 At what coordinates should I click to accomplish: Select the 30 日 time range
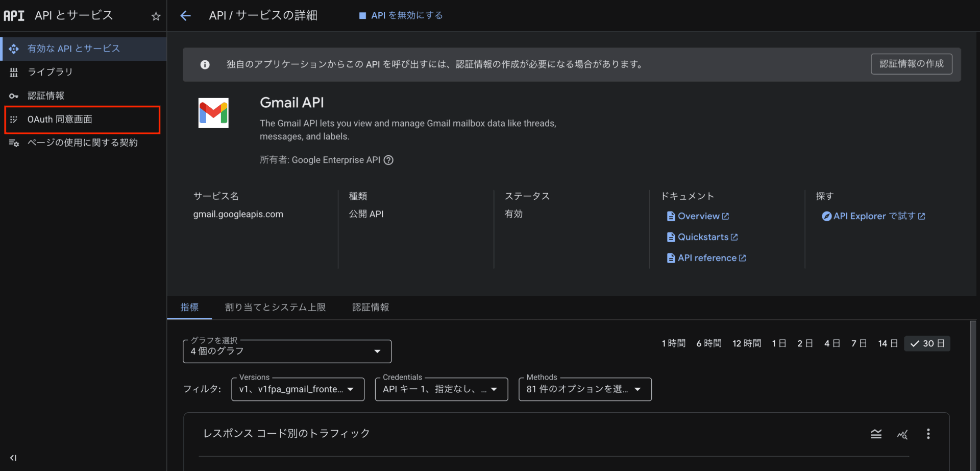(927, 344)
